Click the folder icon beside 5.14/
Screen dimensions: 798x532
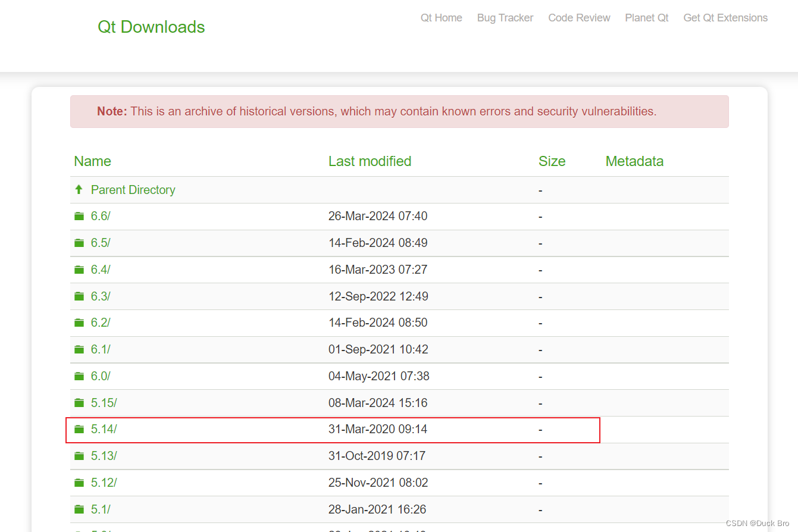click(79, 429)
